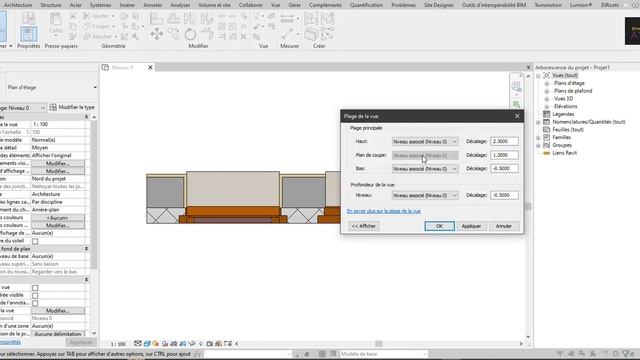Open the Propriétés ribbon button

(28, 33)
